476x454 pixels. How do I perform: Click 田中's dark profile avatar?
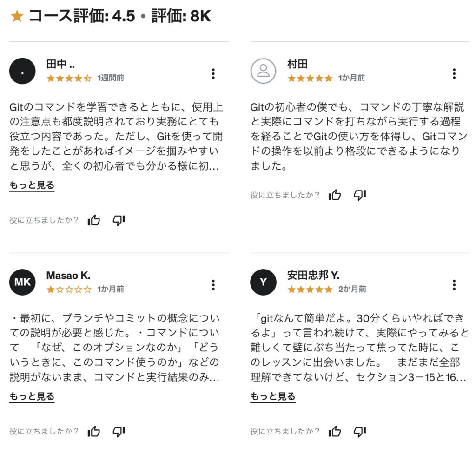[22, 71]
